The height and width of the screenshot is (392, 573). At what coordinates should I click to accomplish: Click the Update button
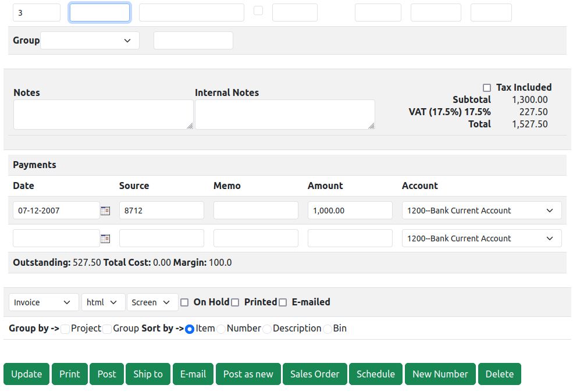pos(26,374)
